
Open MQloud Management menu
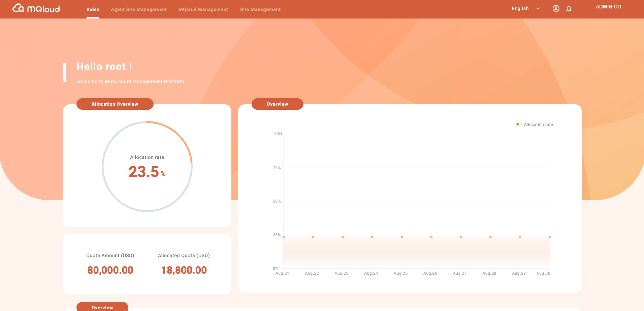pyautogui.click(x=203, y=9)
